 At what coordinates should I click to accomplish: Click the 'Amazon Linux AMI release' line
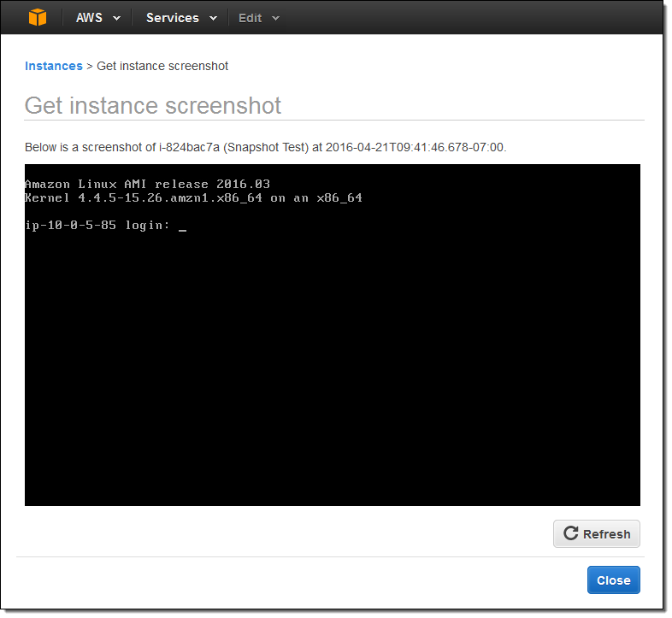point(147,184)
